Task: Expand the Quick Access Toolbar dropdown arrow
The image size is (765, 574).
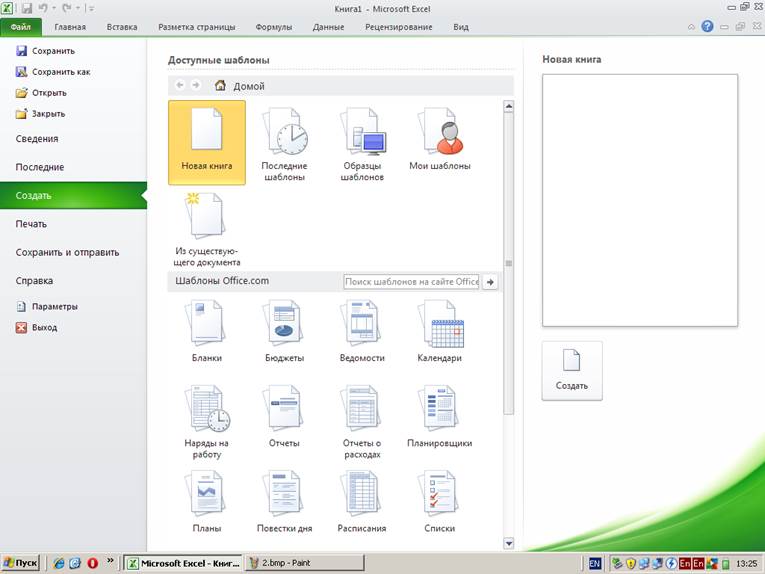Action: [91, 8]
